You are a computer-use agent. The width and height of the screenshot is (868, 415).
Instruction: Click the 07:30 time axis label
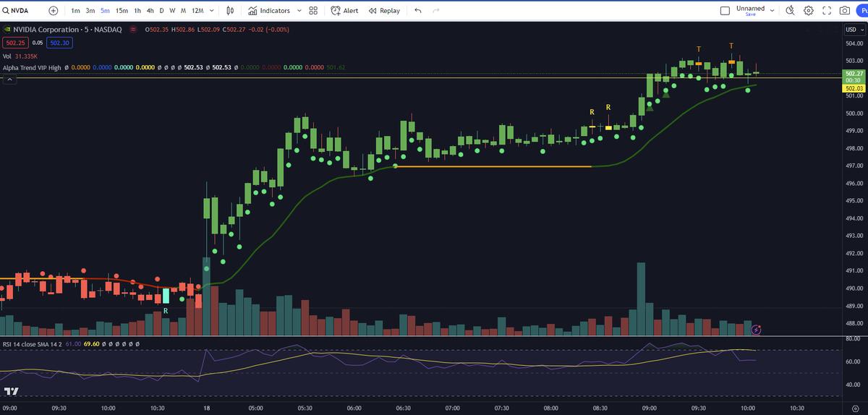[502, 408]
